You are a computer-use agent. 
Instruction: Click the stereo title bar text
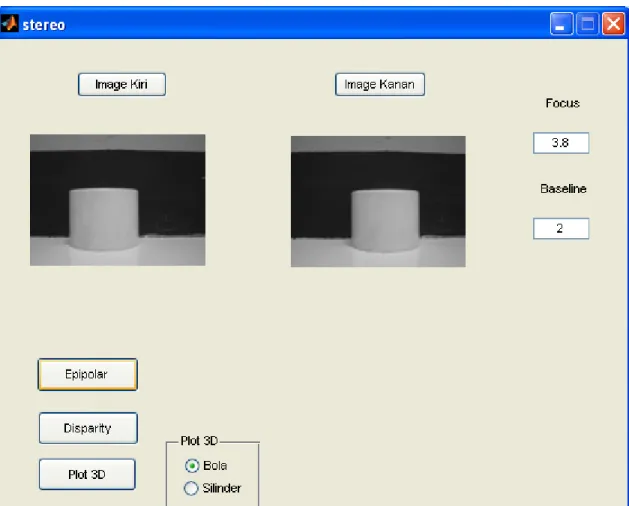[x=44, y=25]
